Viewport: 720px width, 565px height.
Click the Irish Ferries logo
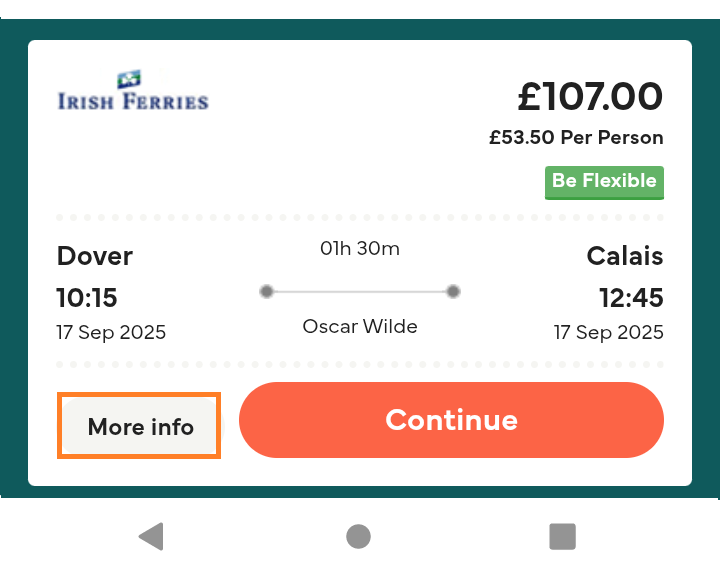point(133,90)
